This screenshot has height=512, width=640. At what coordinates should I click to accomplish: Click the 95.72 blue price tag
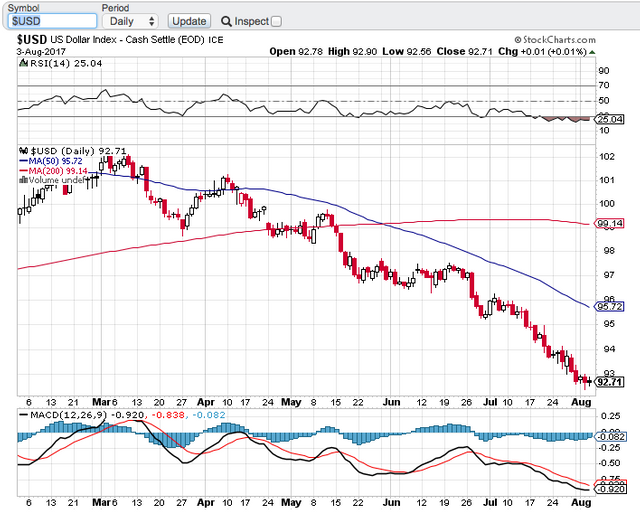pyautogui.click(x=609, y=306)
